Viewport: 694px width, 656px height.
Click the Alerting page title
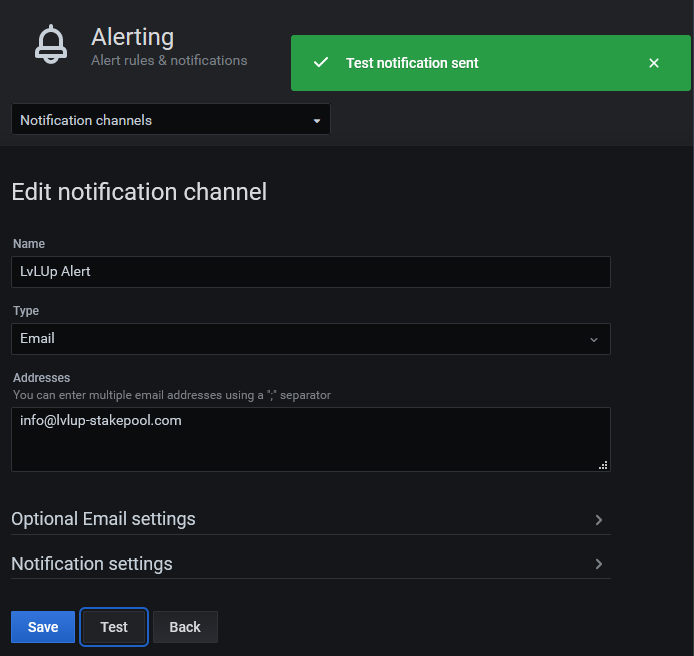tap(133, 37)
